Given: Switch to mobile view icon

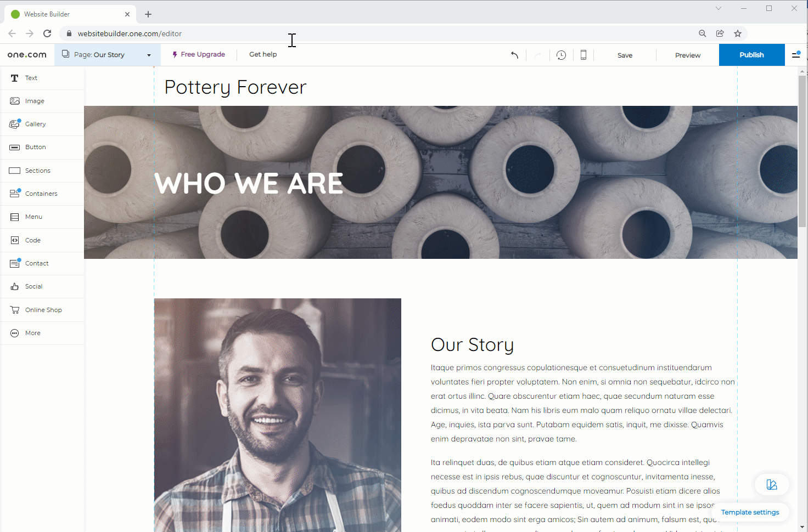Looking at the screenshot, I should [583, 55].
